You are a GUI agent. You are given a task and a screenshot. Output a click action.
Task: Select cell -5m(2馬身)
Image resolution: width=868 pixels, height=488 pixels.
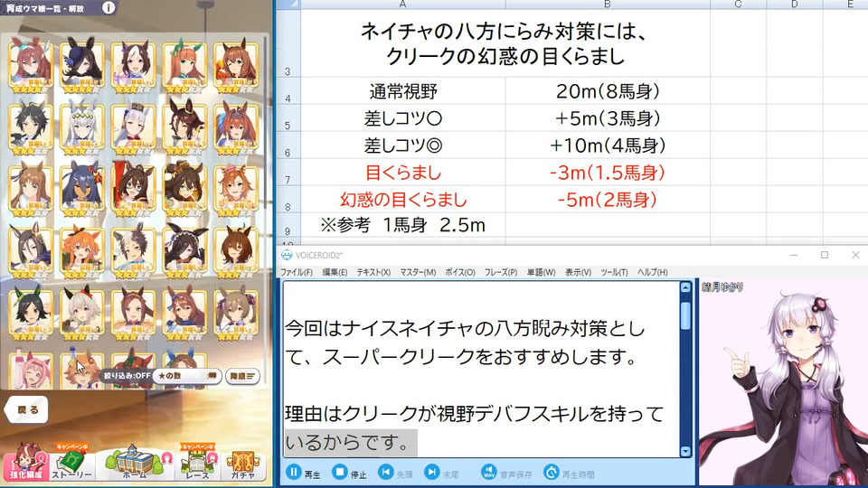click(608, 200)
